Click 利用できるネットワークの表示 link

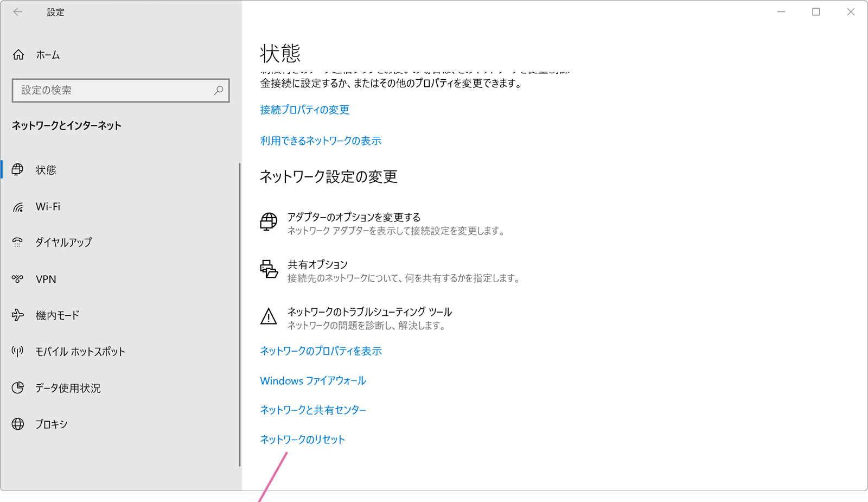click(321, 141)
